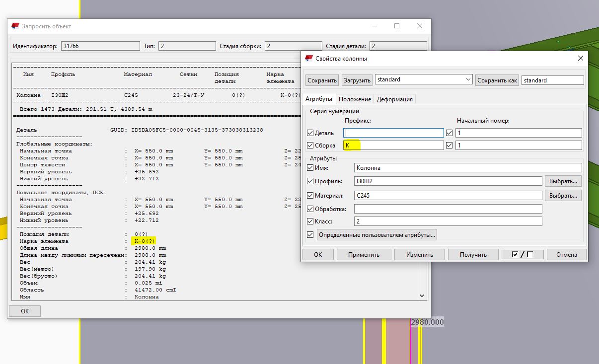Viewport: 599px width, 364px height.
Task: Open the Деформация tab
Action: 394,99
